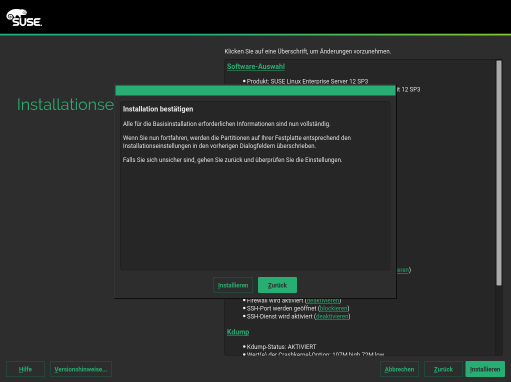Open the Kdump heading link
The image size is (511, 382).
238,332
